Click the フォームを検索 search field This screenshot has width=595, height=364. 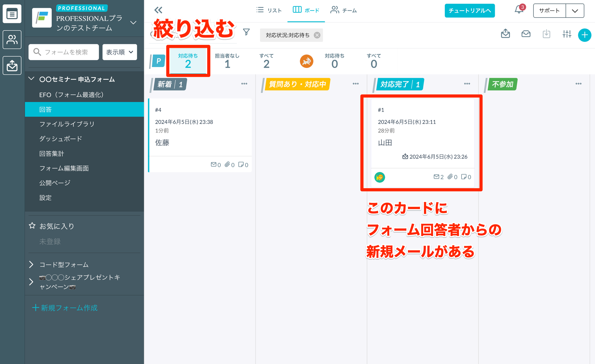[x=64, y=52]
